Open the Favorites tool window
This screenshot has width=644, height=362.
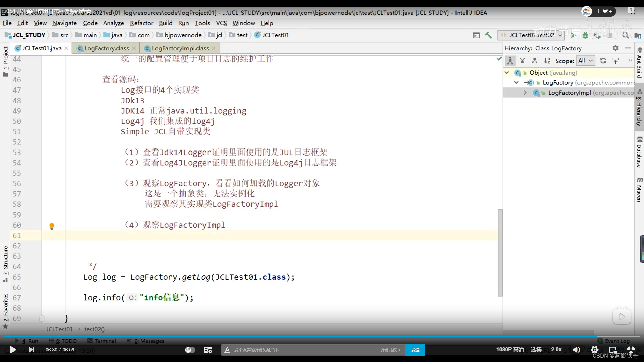5,311
